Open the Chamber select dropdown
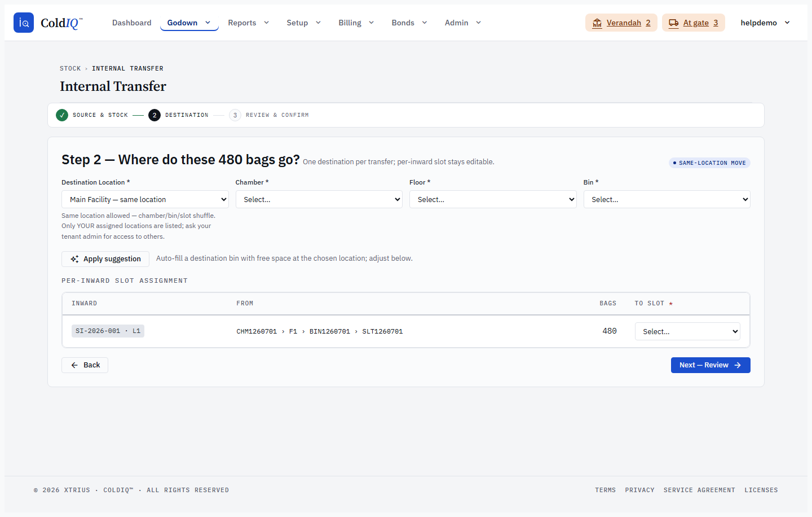The width and height of the screenshot is (812, 517). [319, 199]
